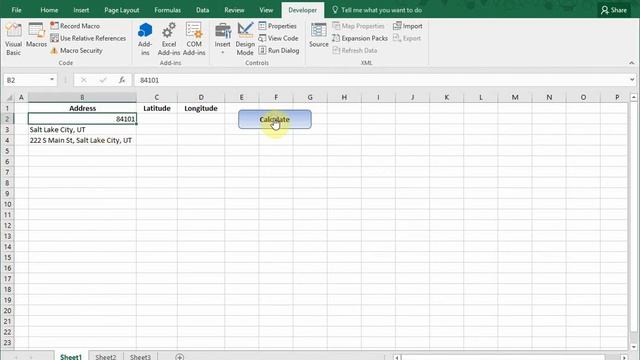This screenshot has width=640, height=360.
Task: Select row 5 header
Action: [7, 151]
